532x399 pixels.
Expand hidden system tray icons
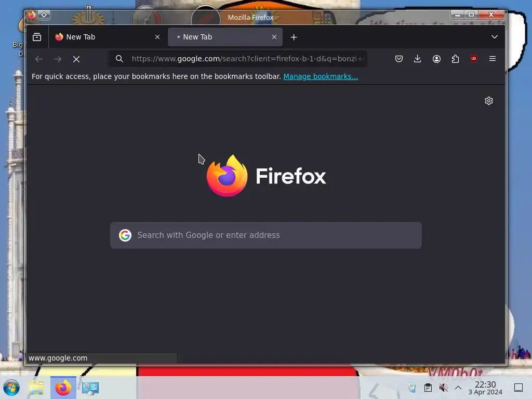point(458,388)
